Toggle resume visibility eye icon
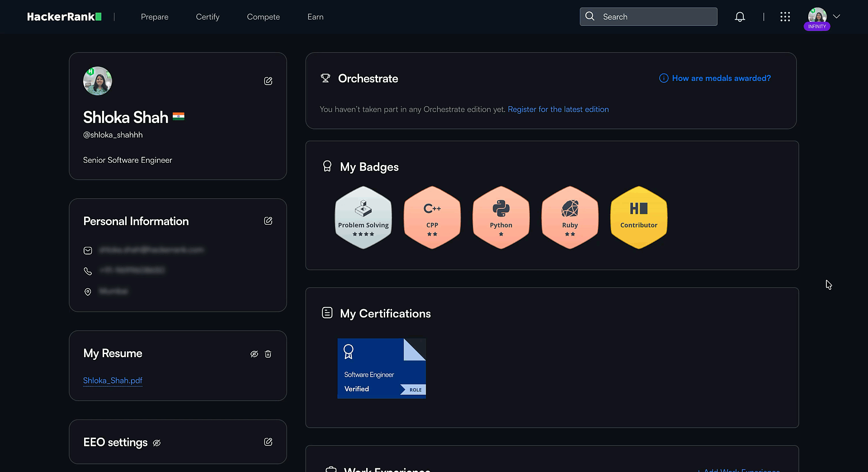This screenshot has width=868, height=472. click(254, 354)
